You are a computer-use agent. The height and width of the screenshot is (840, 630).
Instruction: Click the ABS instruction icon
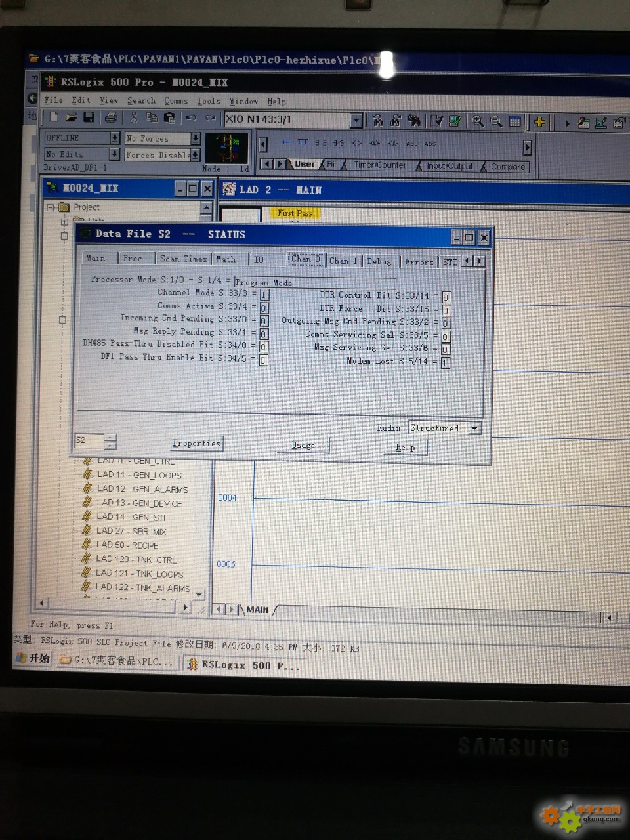(x=430, y=144)
